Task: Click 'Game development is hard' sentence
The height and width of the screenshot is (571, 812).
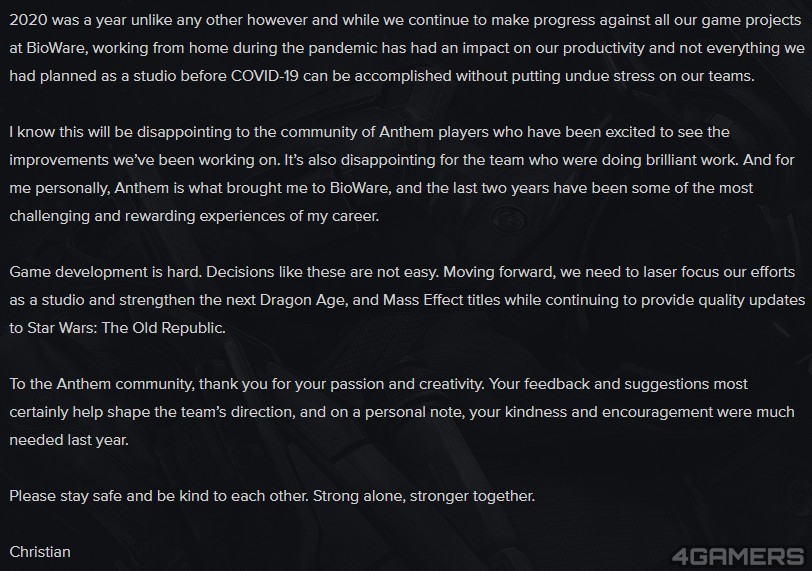Action: tap(105, 272)
